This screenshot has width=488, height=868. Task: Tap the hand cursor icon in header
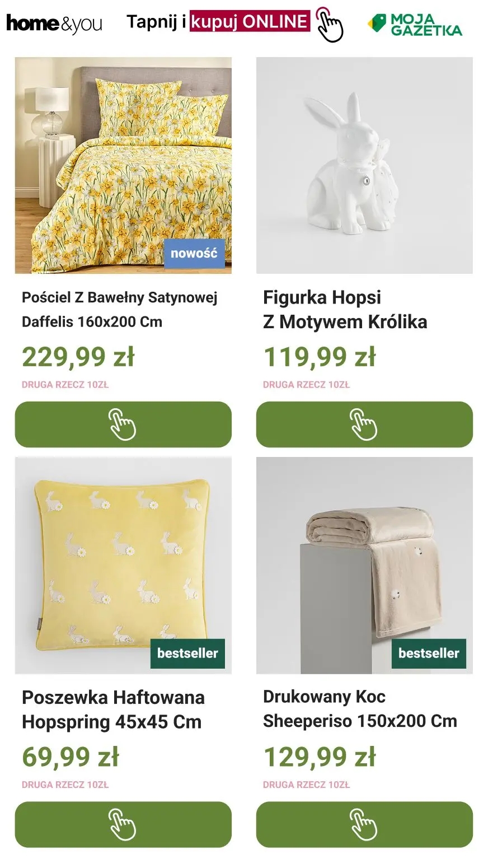click(330, 25)
